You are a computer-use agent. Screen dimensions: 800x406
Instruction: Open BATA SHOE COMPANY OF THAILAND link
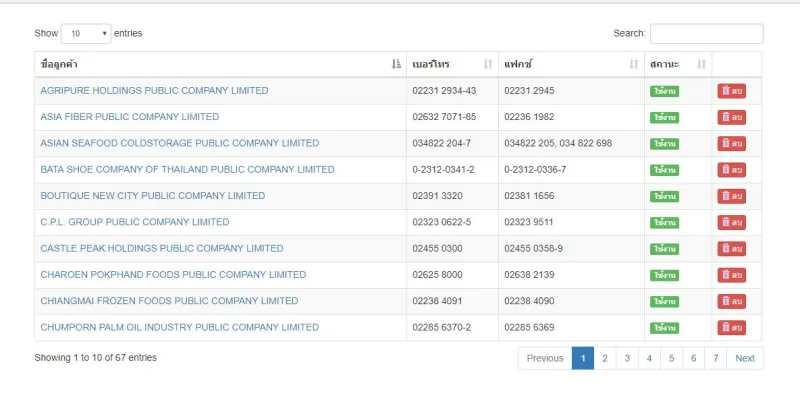click(187, 169)
